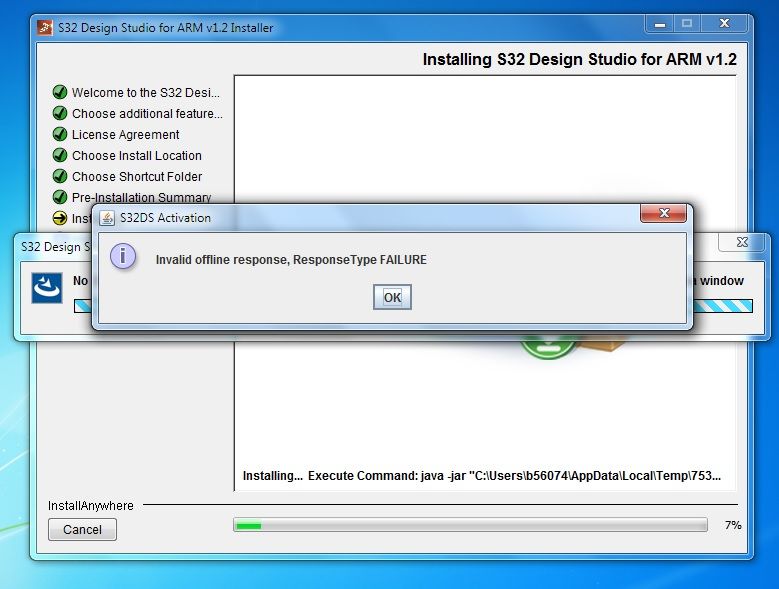Click checkmark beside License Agreement
779x589 pixels.
60,134
